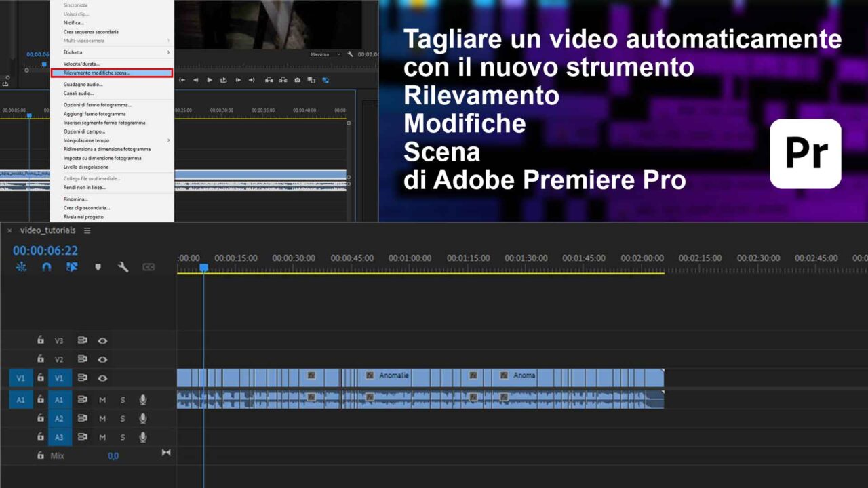
Task: Select Rilevamento modifiche scena from the menu
Action: click(102, 73)
